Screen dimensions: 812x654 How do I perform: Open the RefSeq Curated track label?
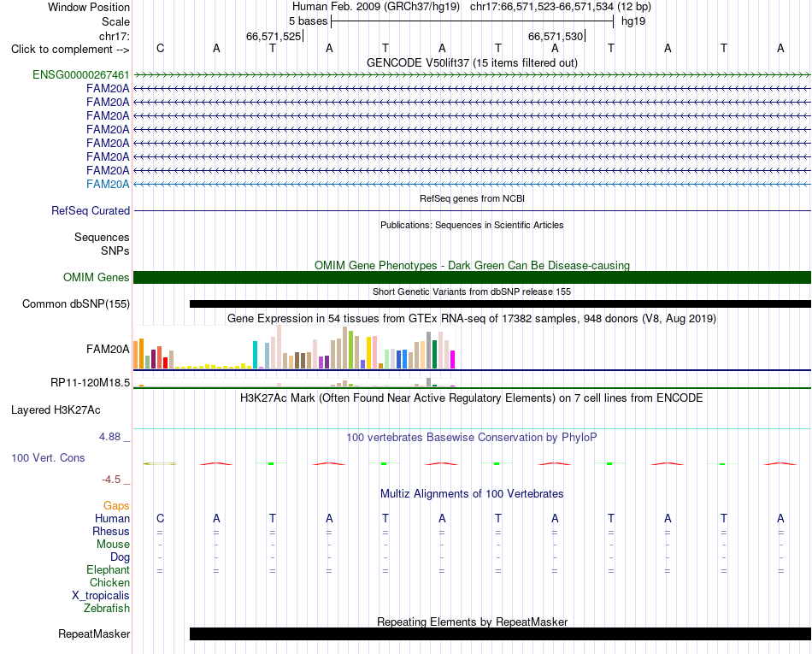[91, 211]
